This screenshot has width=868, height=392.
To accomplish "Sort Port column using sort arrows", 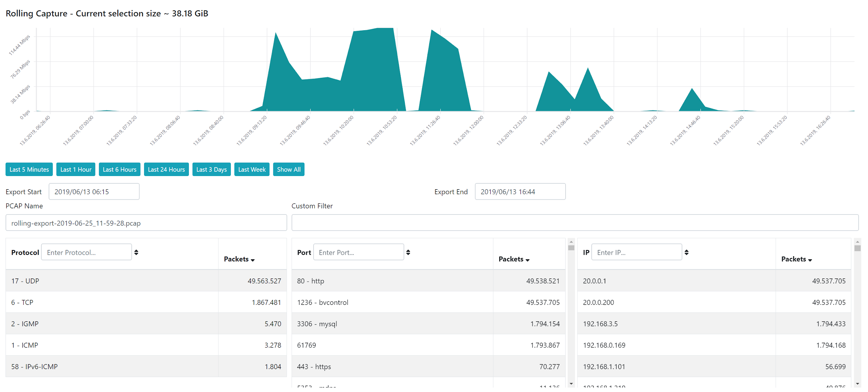I will click(408, 252).
